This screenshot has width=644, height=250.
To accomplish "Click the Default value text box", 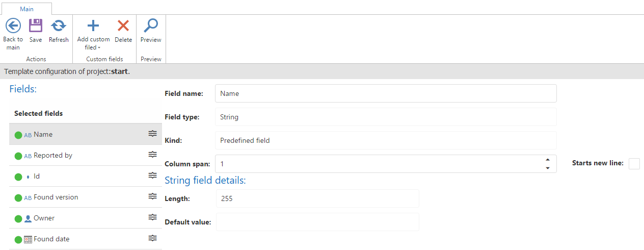I will (x=317, y=222).
